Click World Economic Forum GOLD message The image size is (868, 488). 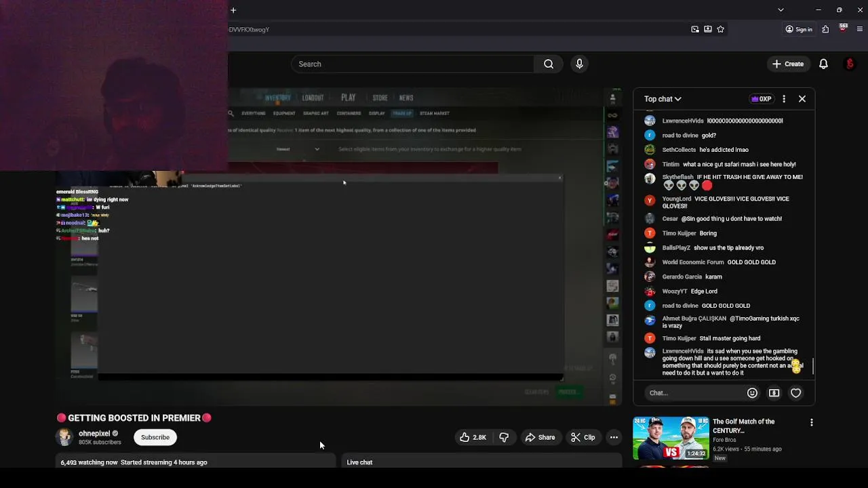point(723,262)
